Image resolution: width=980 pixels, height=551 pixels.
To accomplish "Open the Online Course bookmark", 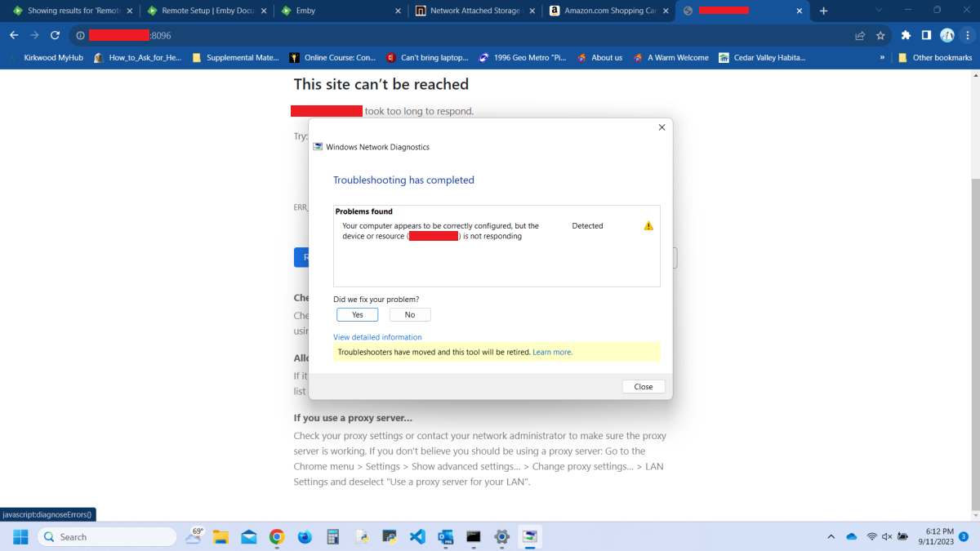I will [x=333, y=58].
